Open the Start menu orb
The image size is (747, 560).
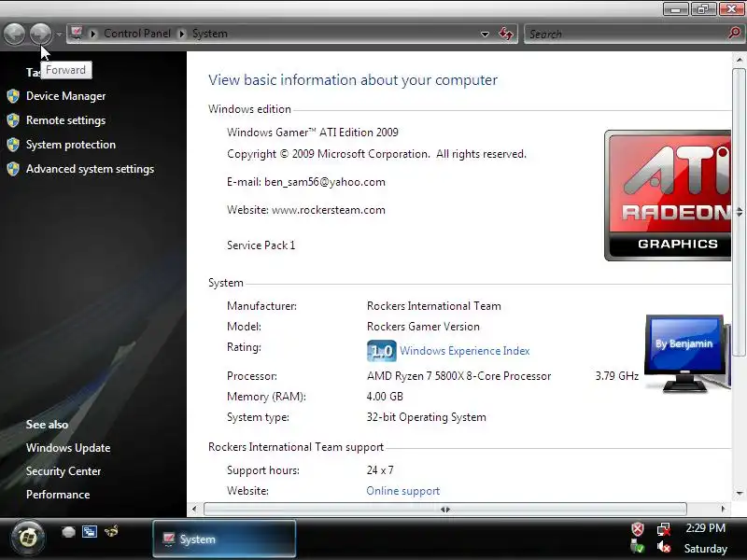click(x=28, y=539)
